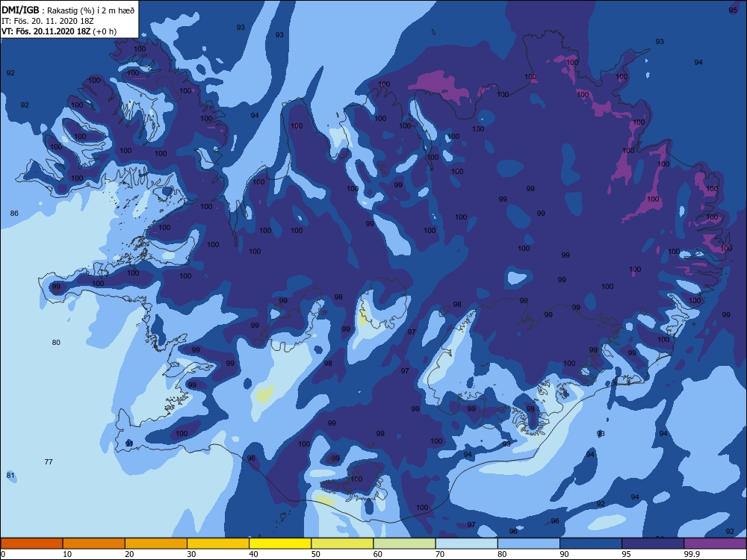Screen dimensions: 747x560
Task: Pick the amber 30–40 legend swatch
Action: point(218,544)
